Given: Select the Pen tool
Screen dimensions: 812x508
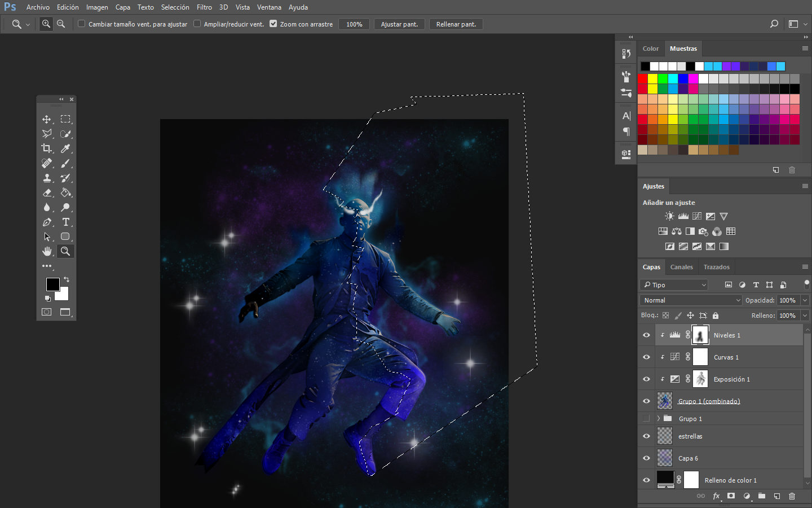Looking at the screenshot, I should (47, 222).
